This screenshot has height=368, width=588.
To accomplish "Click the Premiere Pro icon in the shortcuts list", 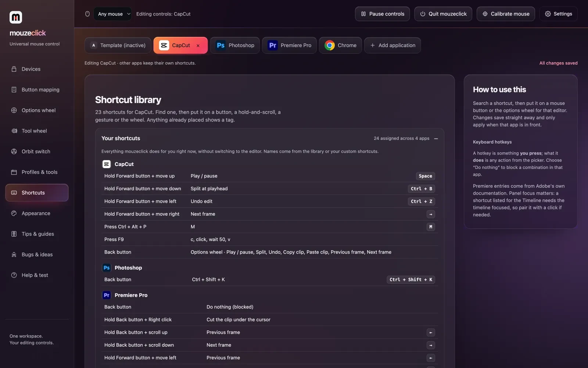I will pyautogui.click(x=106, y=295).
